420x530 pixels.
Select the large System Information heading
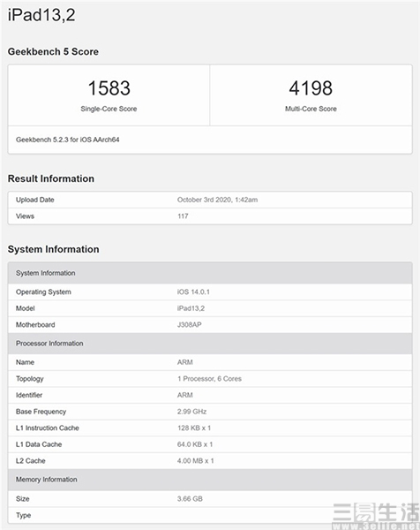pyautogui.click(x=53, y=249)
